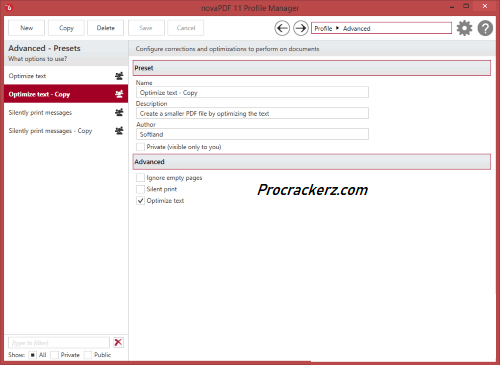Image resolution: width=500 pixels, height=365 pixels.
Task: Enable the Silent print checkbox
Action: click(x=140, y=189)
